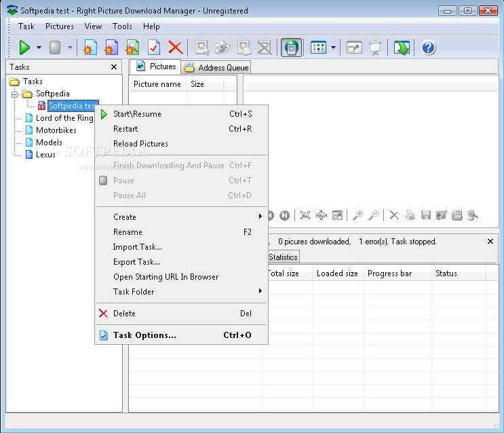Switch to the Statistics tab
Viewport: 504px width, 433px height.
[283, 257]
